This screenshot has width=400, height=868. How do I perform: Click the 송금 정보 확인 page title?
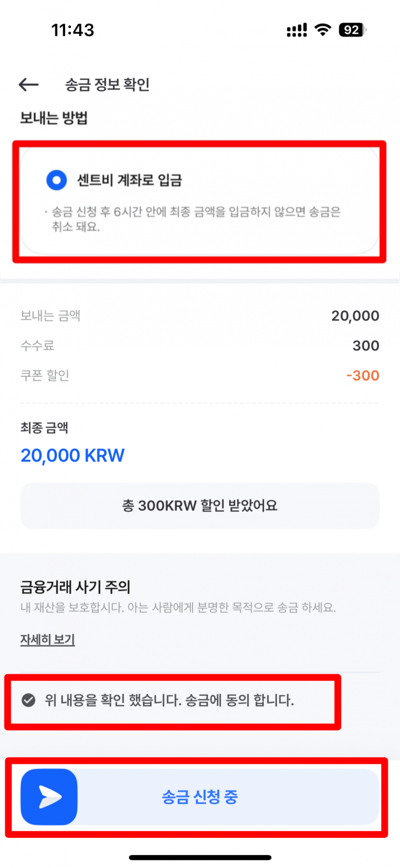(x=107, y=85)
